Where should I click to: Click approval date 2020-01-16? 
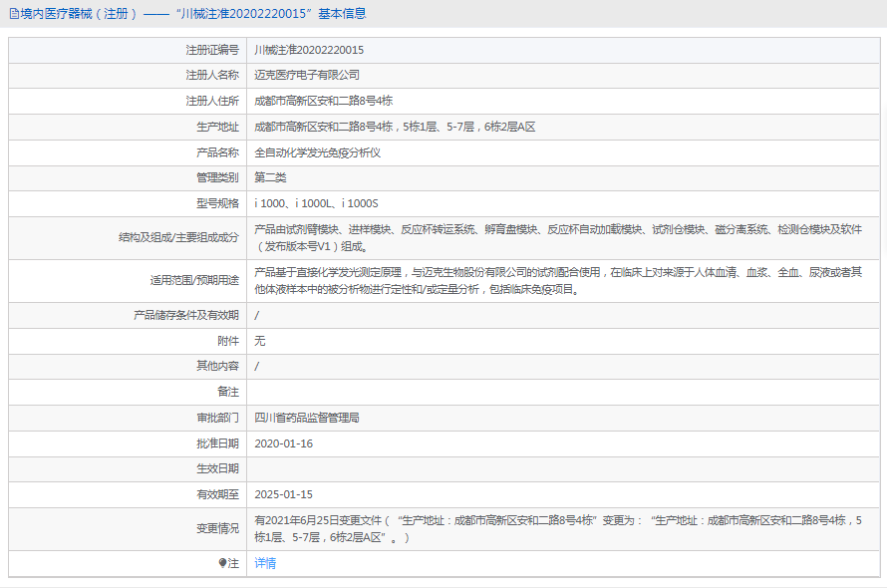pyautogui.click(x=283, y=443)
